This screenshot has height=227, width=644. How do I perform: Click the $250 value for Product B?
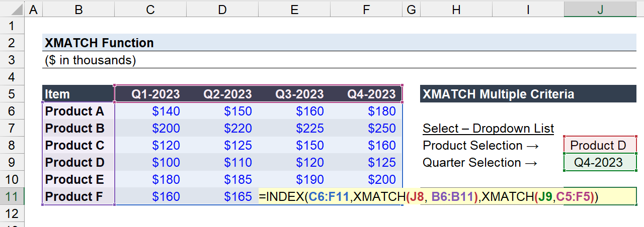coord(366,128)
